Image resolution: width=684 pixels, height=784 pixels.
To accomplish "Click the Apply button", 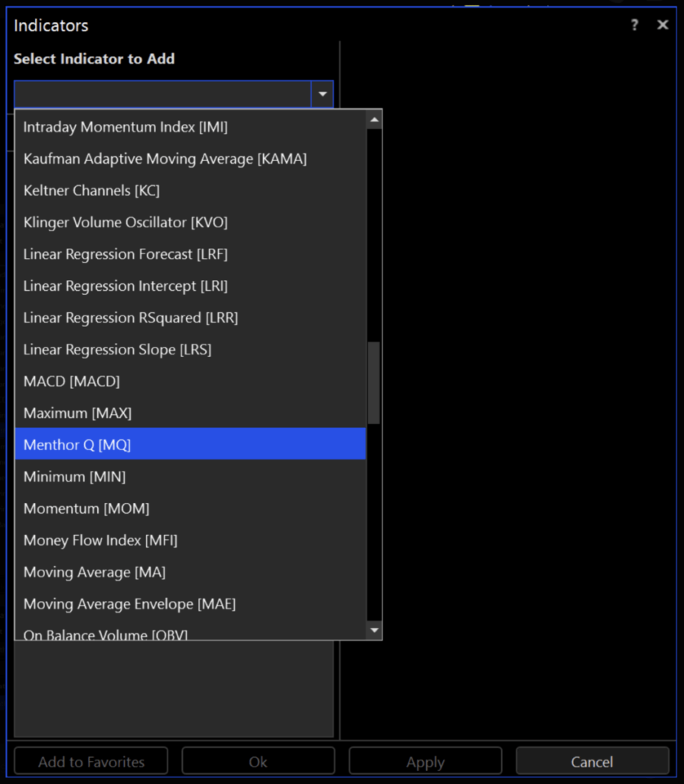I will [425, 760].
